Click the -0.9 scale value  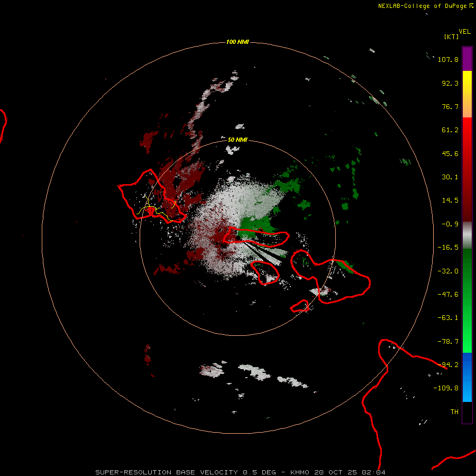pos(450,224)
